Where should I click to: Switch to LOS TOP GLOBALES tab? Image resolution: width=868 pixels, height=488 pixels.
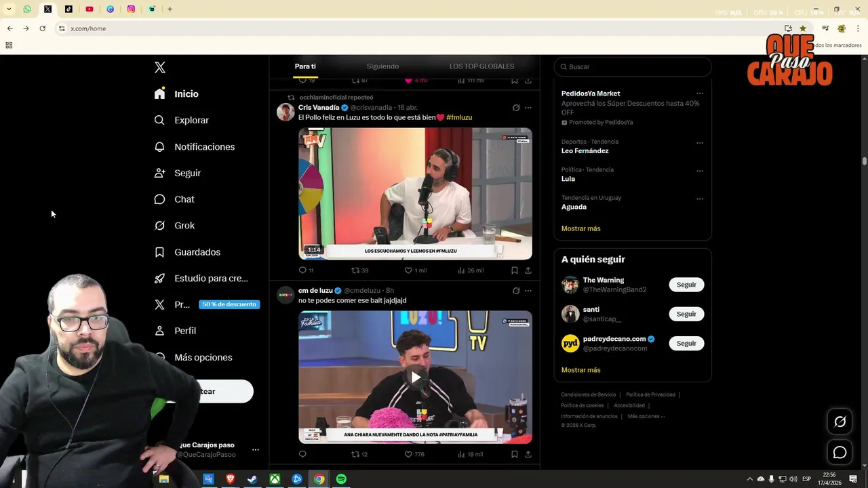481,66
